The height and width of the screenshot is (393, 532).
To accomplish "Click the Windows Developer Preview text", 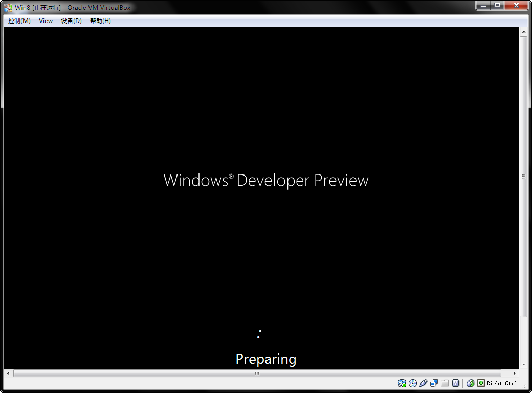I will [x=266, y=181].
